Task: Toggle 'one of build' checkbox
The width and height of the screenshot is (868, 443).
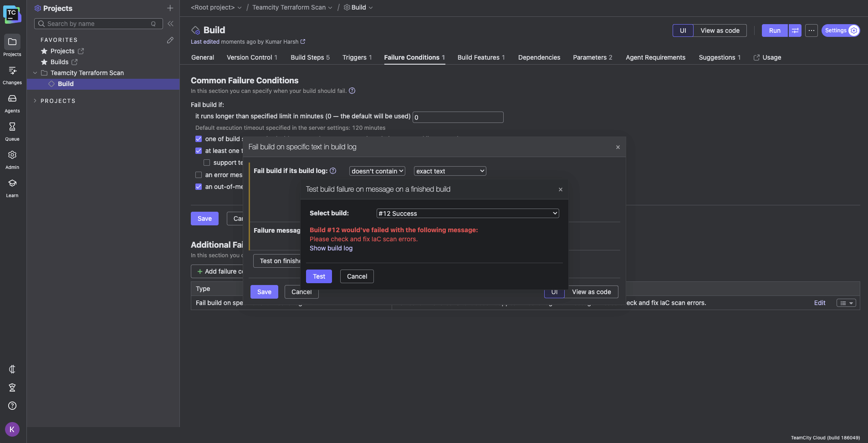Action: pyautogui.click(x=199, y=139)
